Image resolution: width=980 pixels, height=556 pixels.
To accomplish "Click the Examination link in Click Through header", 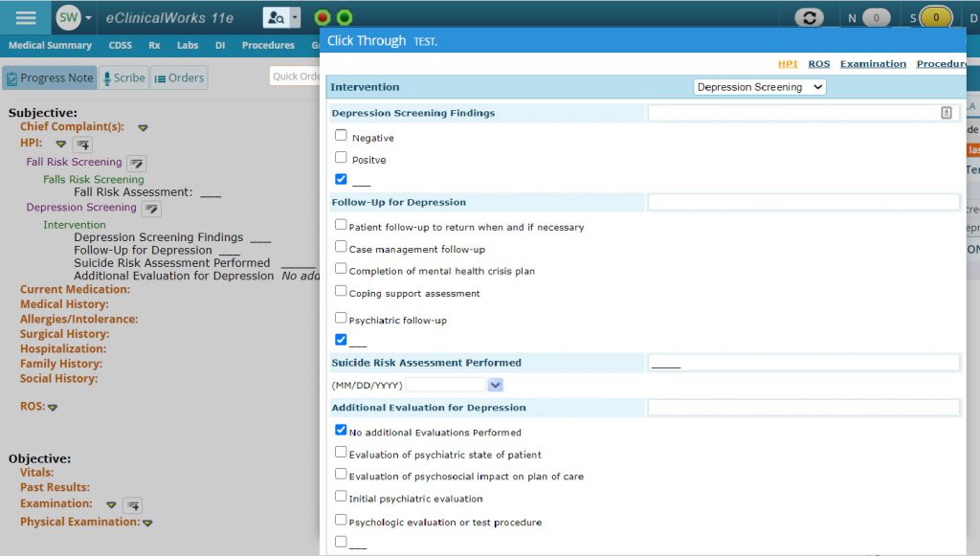I will click(873, 63).
